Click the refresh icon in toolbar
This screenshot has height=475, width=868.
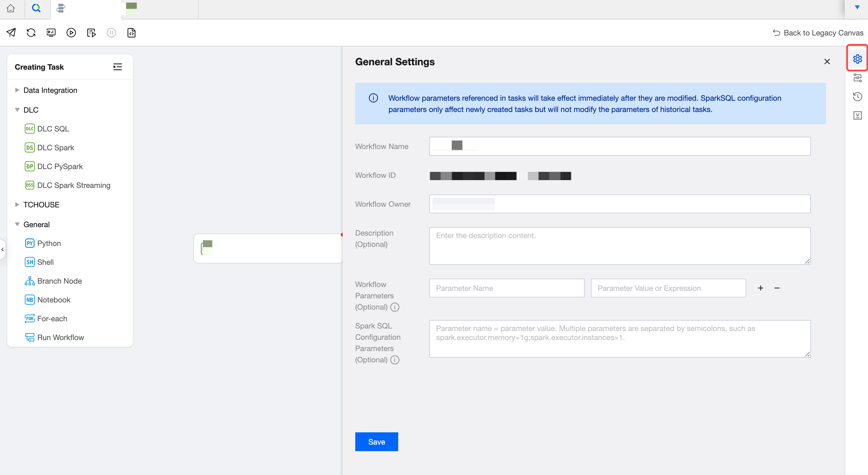point(31,33)
